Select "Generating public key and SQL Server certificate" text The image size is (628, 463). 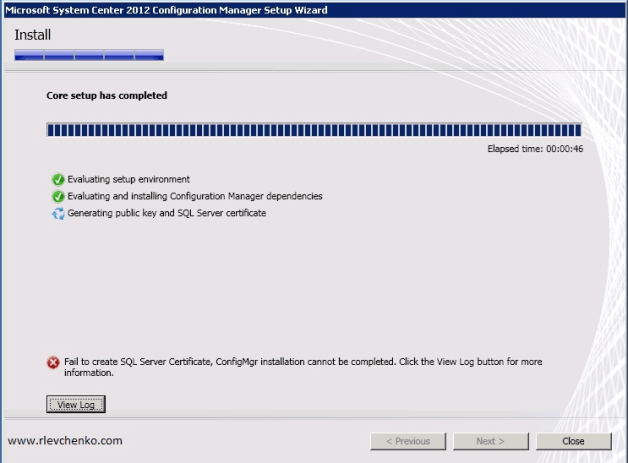(x=167, y=213)
